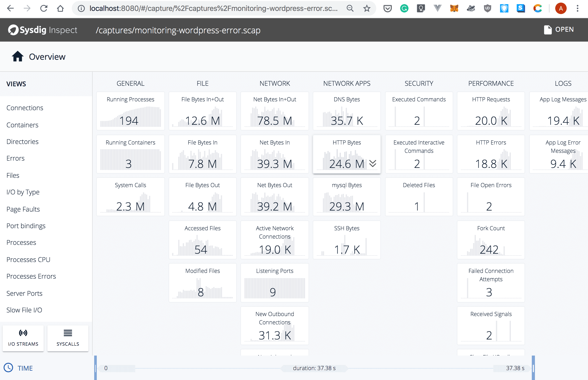
Task: Select Server Ports view
Action: pos(24,293)
